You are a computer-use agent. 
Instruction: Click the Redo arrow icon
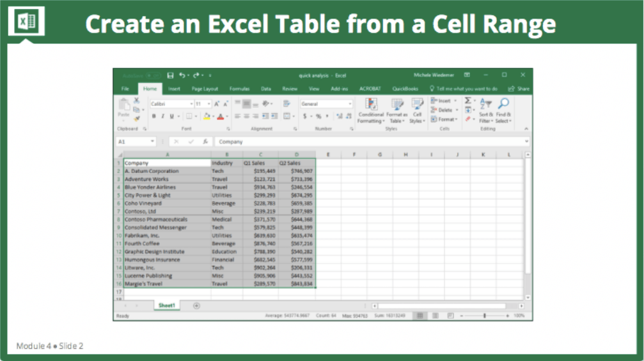[196, 75]
